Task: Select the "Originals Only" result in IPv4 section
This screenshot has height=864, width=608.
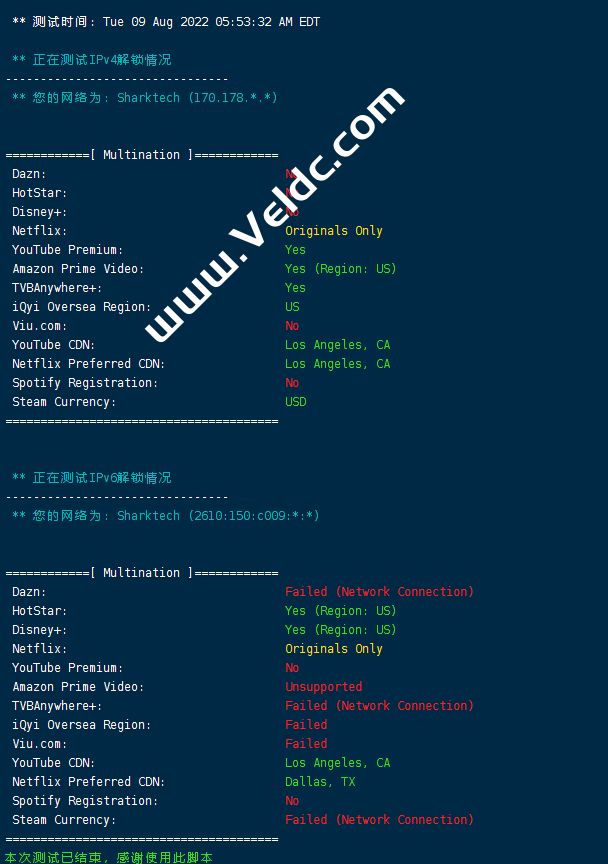Action: [x=334, y=231]
